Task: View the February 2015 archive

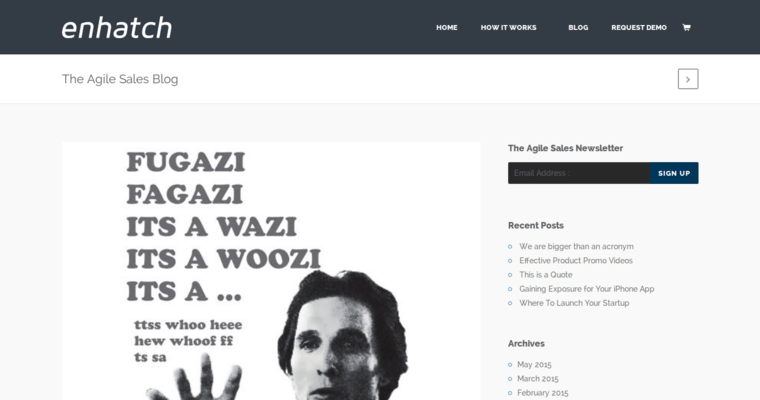Action: pos(542,393)
